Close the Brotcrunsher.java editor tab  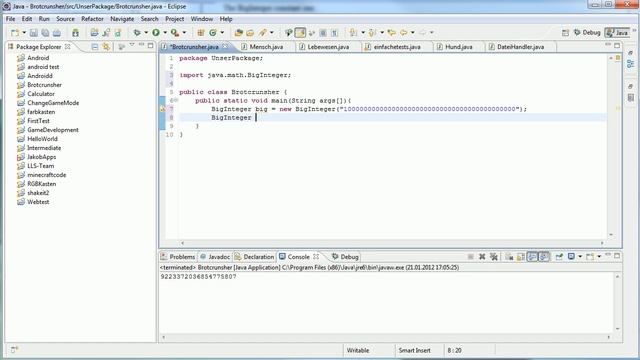(225, 47)
